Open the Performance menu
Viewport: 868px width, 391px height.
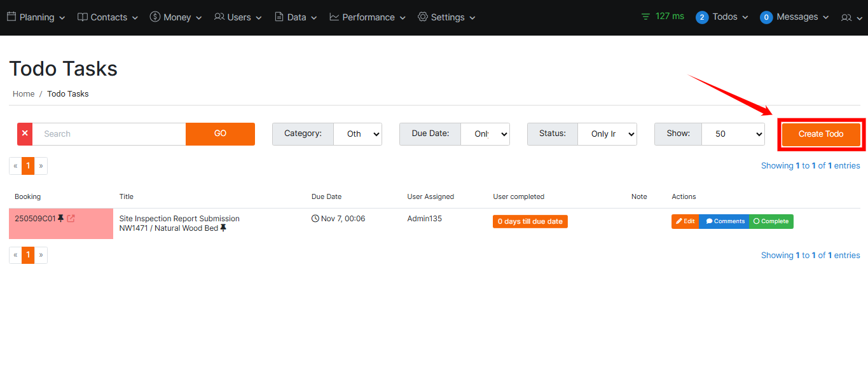[x=368, y=17]
